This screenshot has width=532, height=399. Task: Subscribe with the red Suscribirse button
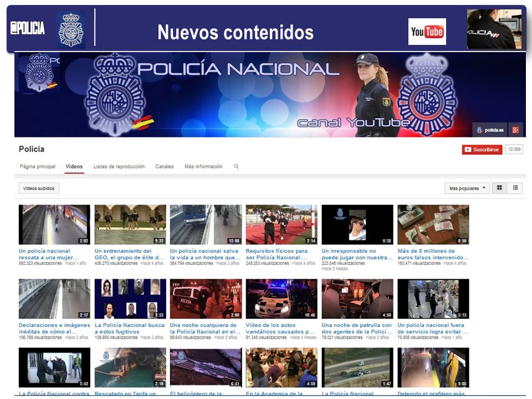click(482, 149)
